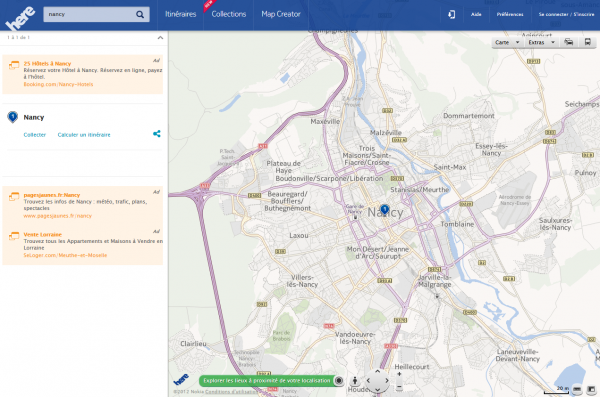Click Calculer un itinéraire link
The width and height of the screenshot is (600, 397).
(x=84, y=135)
